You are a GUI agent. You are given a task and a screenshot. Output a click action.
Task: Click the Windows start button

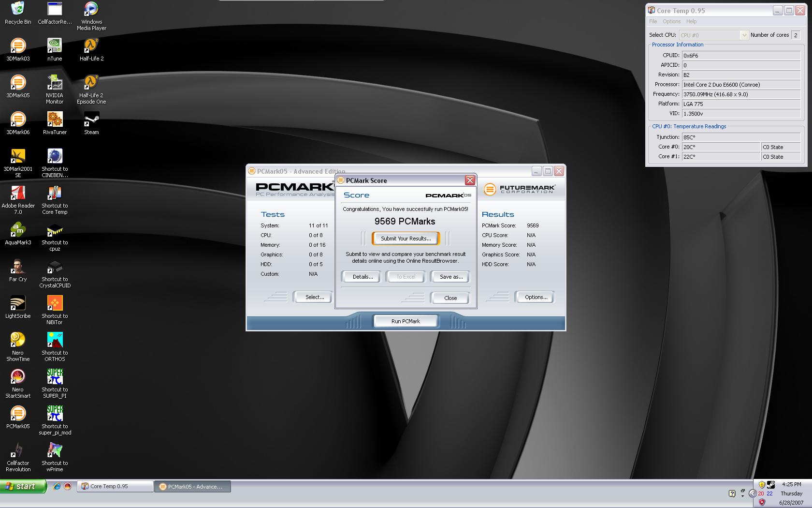click(x=23, y=486)
